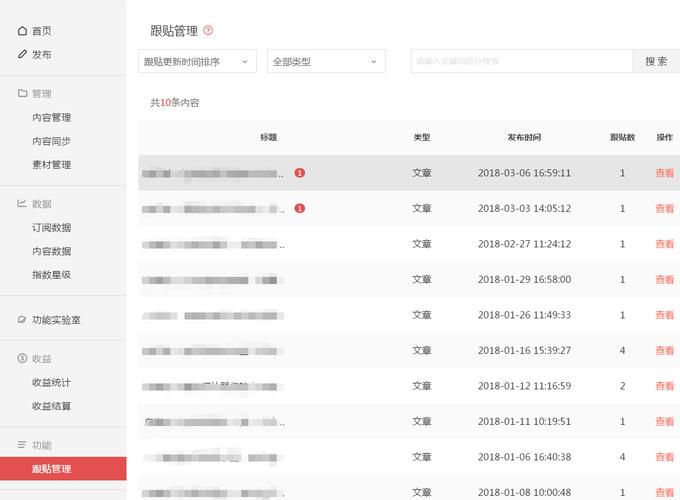The image size is (680, 500).
Task: Open 内容数据 menu item
Action: click(x=52, y=251)
